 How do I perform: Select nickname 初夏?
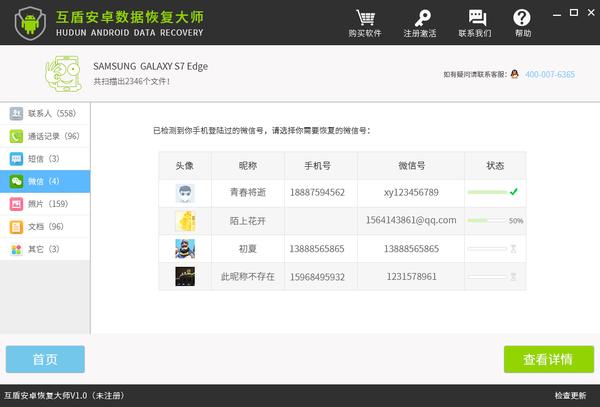(x=248, y=249)
